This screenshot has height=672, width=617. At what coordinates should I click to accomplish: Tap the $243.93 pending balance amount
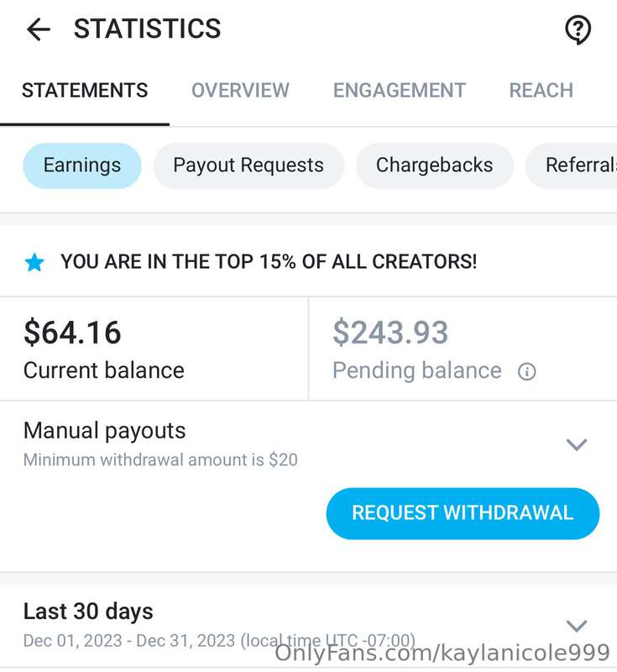point(390,333)
